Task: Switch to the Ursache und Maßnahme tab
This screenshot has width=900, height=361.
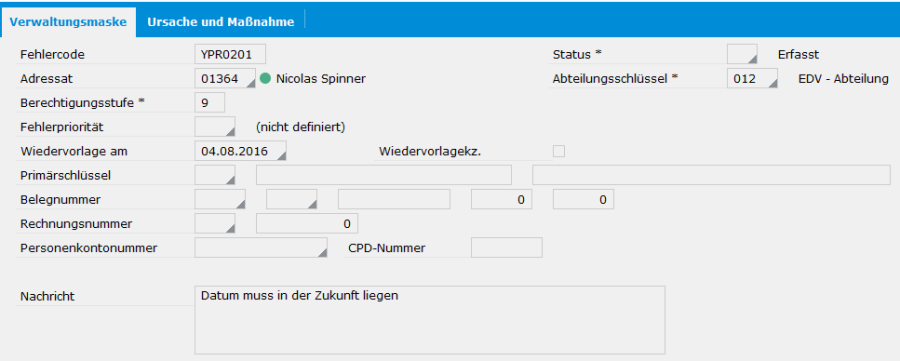Action: [220, 22]
